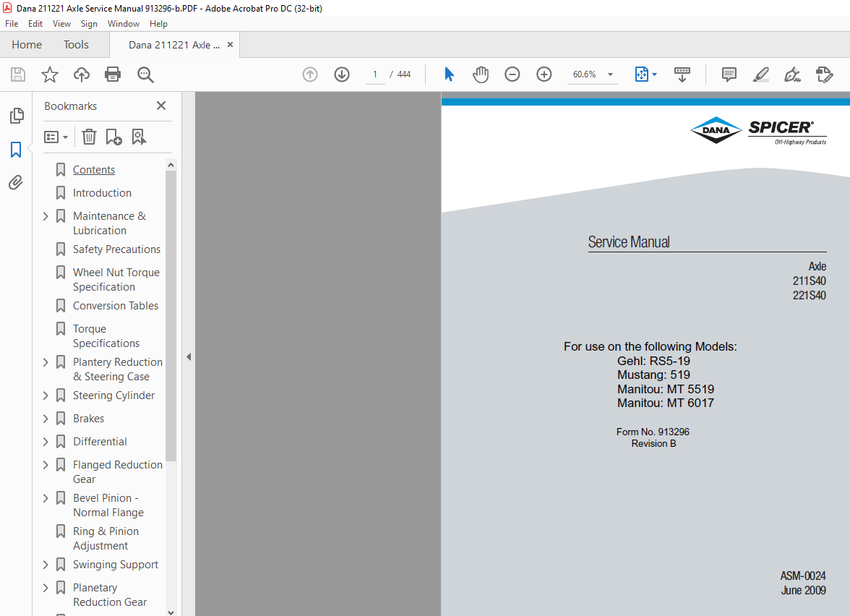The width and height of the screenshot is (850, 616).
Task: Expand the Brakes bookmark
Action: [x=46, y=419]
